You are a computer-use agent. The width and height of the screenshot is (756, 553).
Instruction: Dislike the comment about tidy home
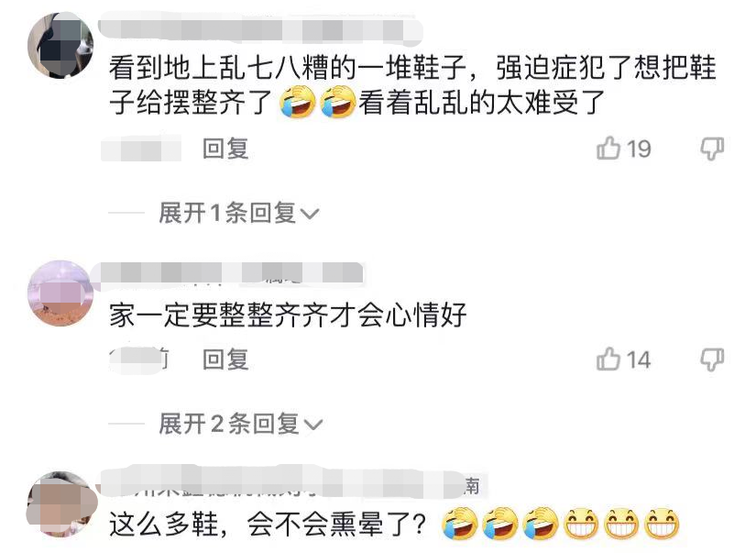[712, 360]
